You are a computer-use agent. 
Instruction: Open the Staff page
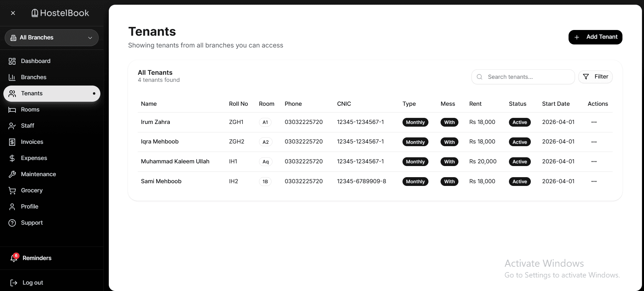coord(52,126)
